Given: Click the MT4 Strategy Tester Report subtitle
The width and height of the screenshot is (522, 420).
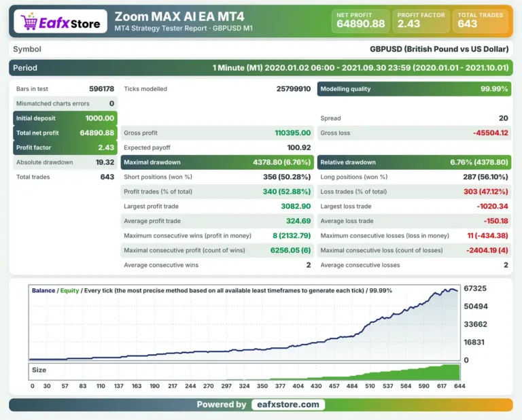Looking at the screenshot, I should click(184, 29).
